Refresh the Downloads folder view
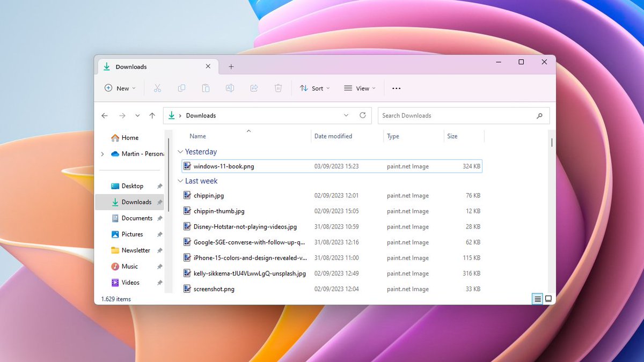The width and height of the screenshot is (644, 362). pyautogui.click(x=362, y=115)
